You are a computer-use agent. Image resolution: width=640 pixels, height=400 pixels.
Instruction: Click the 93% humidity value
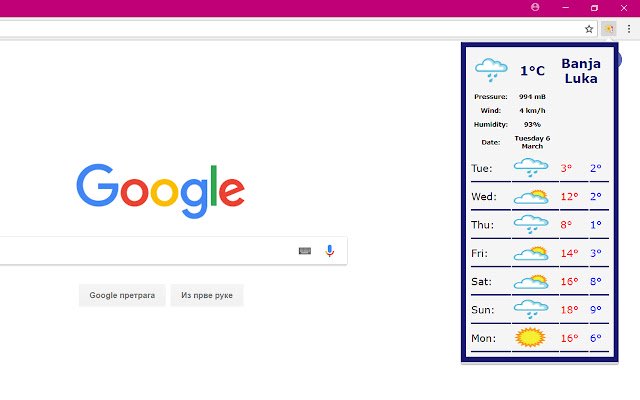click(x=532, y=124)
